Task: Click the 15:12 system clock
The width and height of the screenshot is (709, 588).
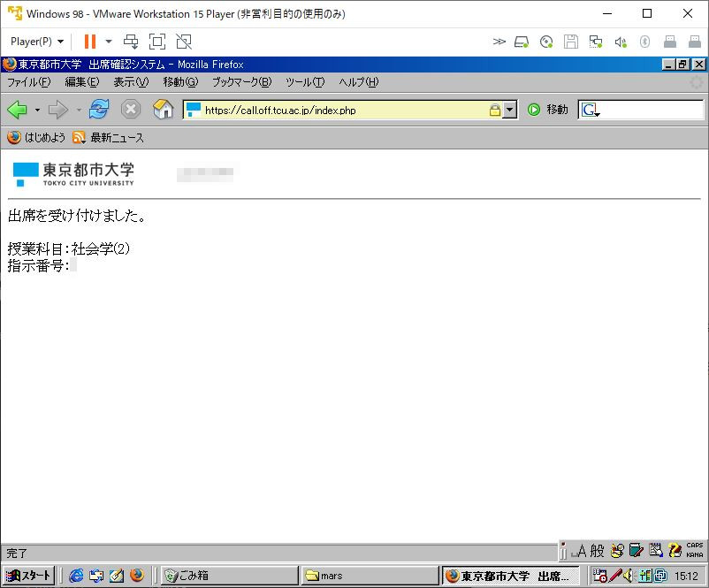Action: point(686,576)
